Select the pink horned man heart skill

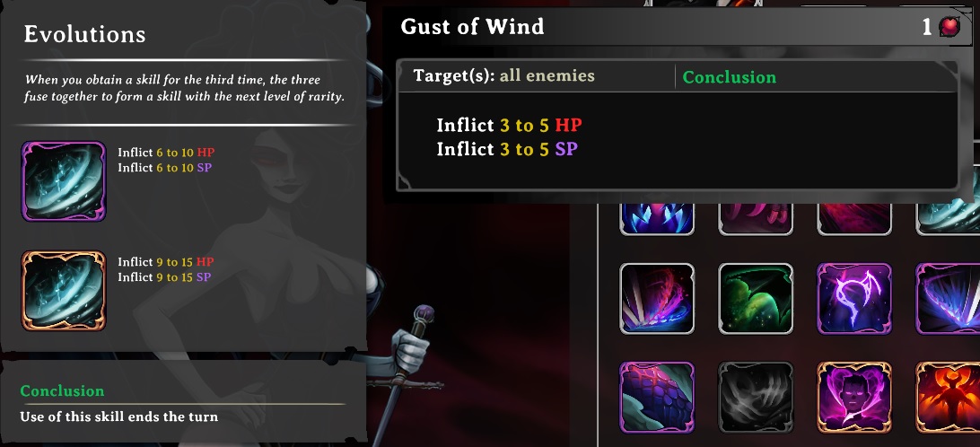[x=854, y=398]
